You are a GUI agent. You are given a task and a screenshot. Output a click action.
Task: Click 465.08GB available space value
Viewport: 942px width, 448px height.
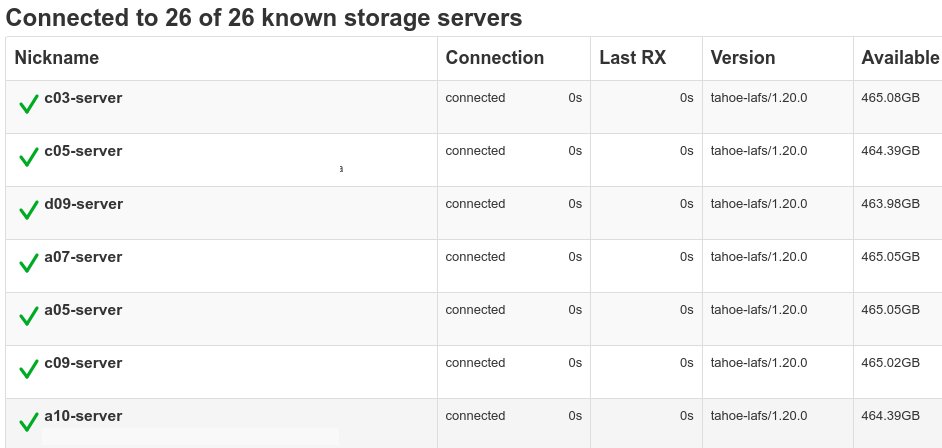click(x=890, y=98)
